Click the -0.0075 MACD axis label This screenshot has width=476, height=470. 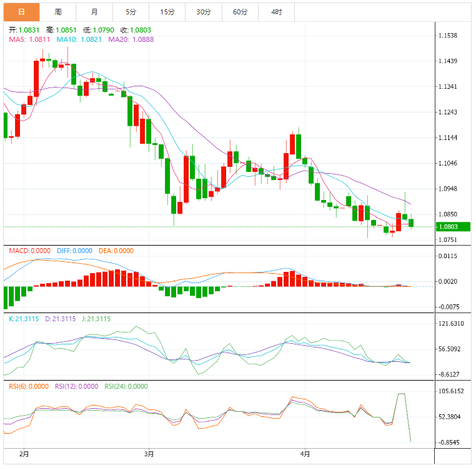point(449,307)
